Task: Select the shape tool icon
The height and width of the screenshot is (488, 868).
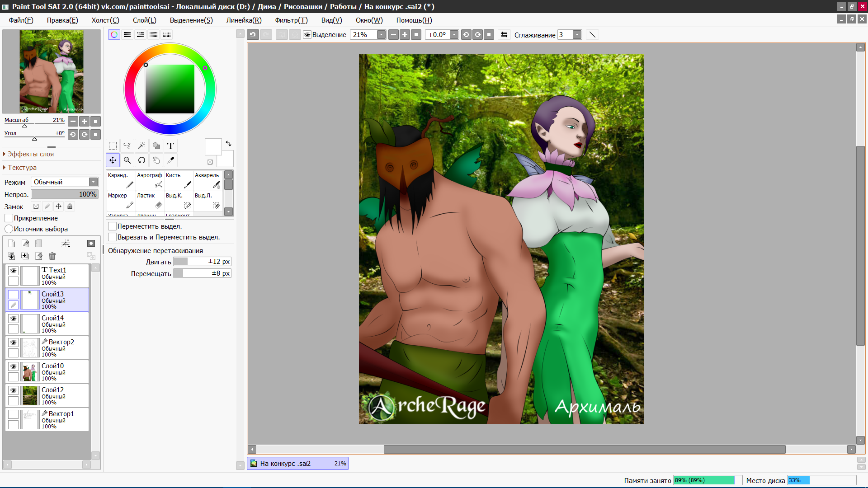Action: tap(156, 146)
